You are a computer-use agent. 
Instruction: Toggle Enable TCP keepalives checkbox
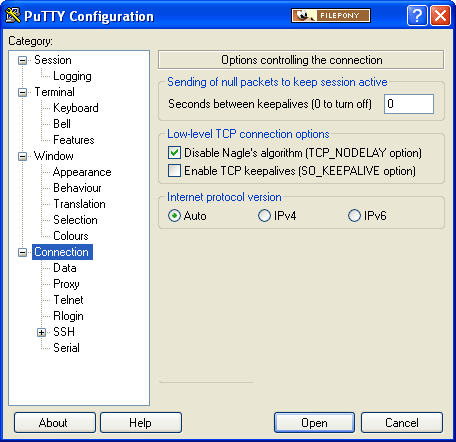point(174,170)
